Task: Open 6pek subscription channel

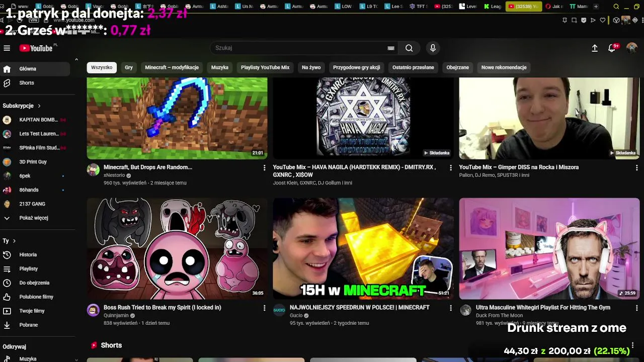Action: [x=35, y=176]
